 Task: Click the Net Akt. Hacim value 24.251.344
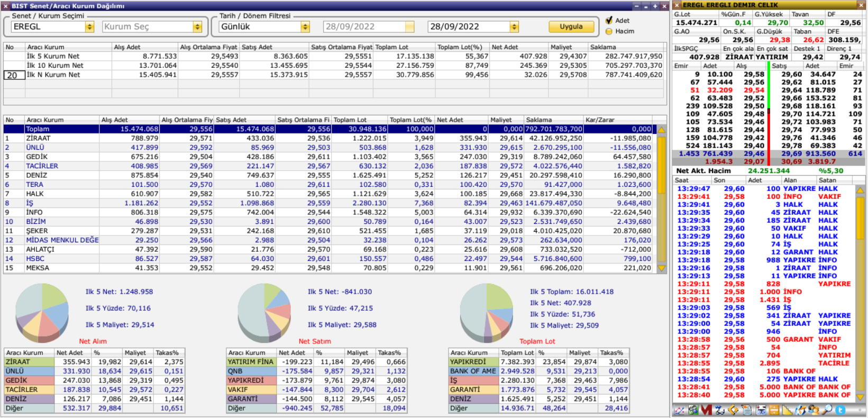tap(769, 171)
